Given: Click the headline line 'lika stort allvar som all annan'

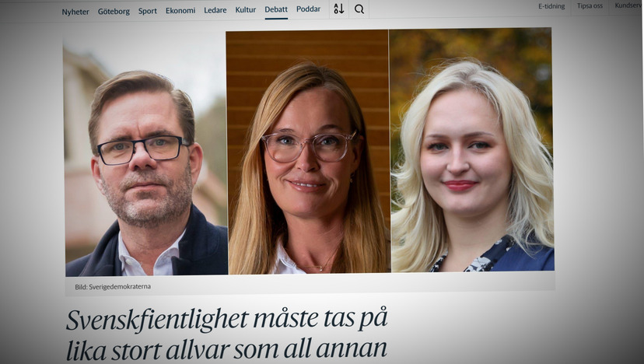Looking at the screenshot, I should click(x=226, y=350).
